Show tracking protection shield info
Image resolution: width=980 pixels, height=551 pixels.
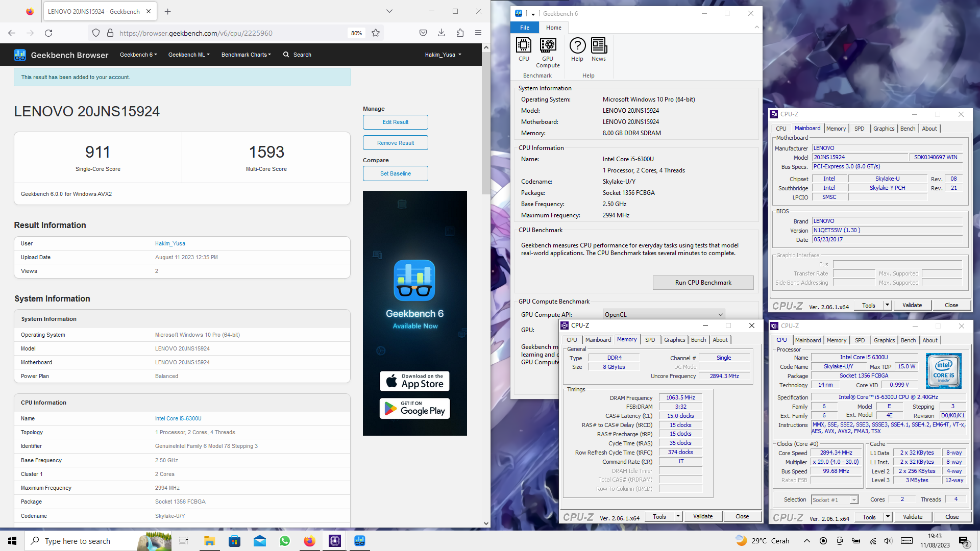96,33
